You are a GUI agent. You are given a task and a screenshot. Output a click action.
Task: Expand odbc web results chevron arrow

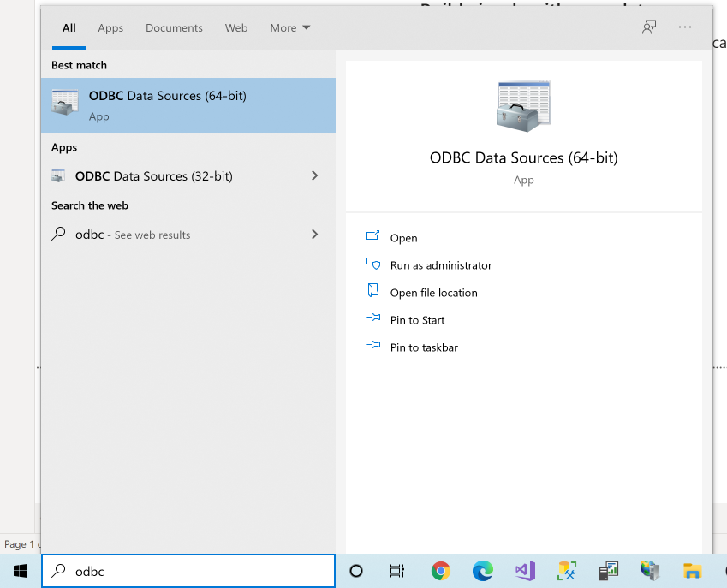[x=315, y=234]
